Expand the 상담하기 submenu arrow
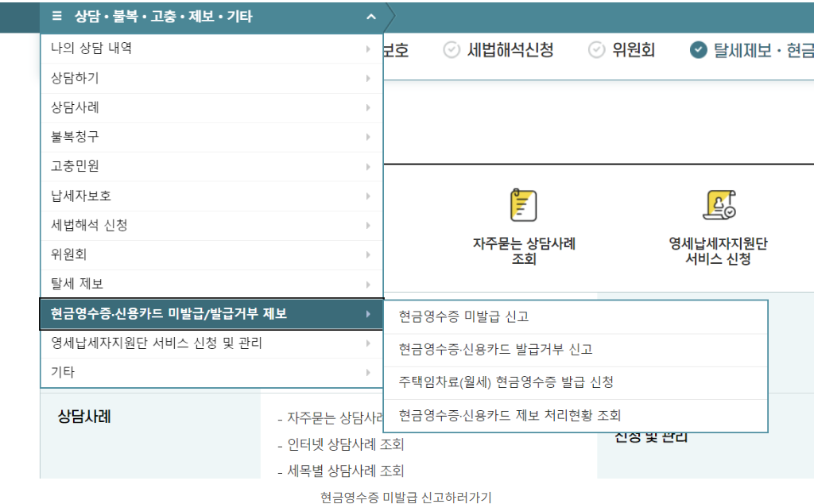 pyautogui.click(x=368, y=77)
